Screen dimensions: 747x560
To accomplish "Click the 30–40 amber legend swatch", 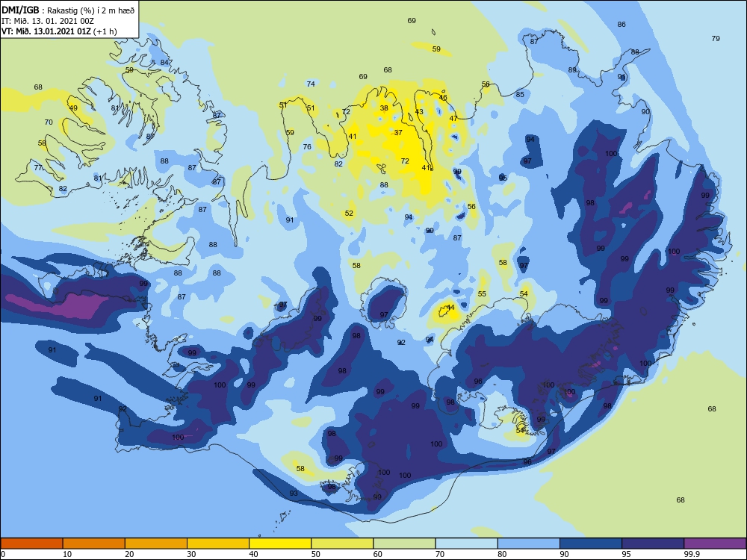I will point(218,544).
